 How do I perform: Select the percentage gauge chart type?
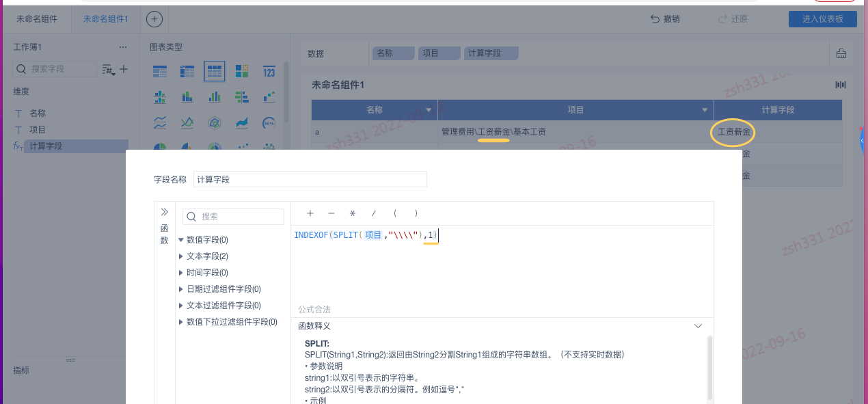[269, 123]
